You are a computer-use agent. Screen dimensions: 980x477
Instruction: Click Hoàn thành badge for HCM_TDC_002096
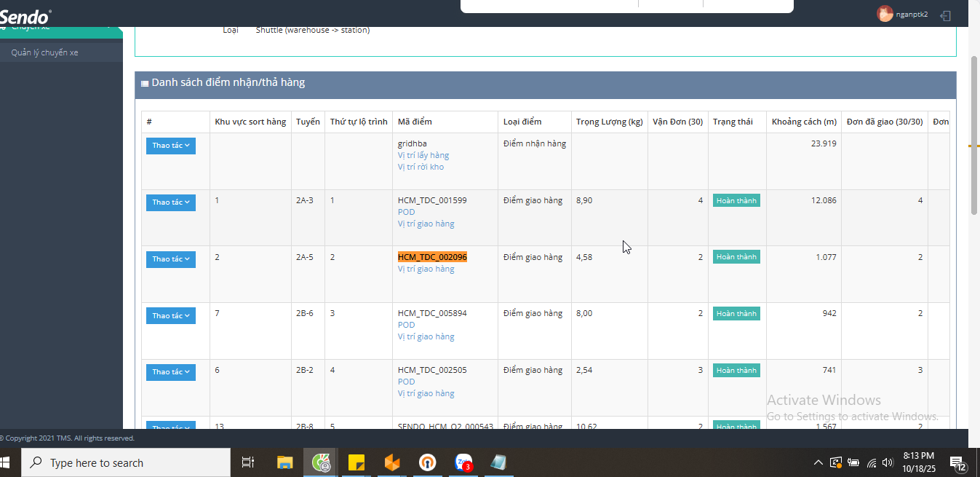(736, 257)
